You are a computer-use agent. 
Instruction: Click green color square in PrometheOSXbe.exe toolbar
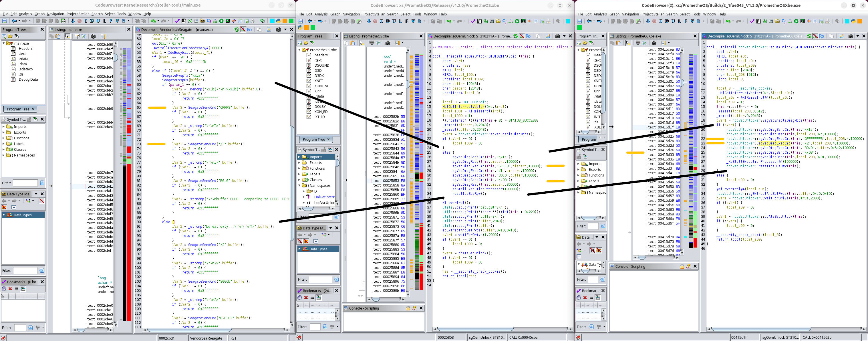pos(579,28)
